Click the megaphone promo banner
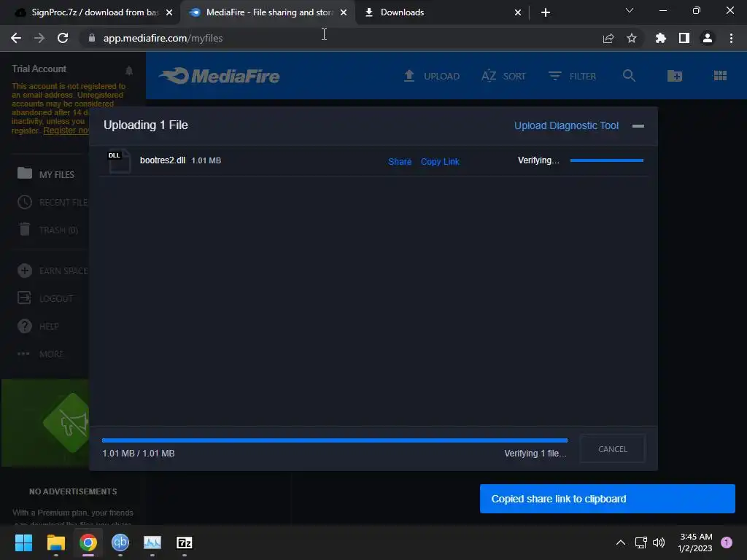 45,423
